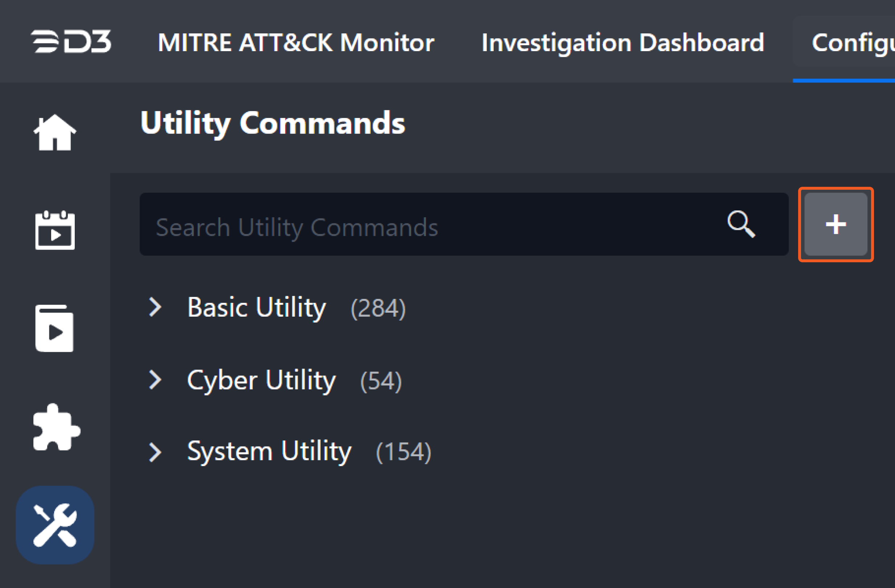Expand the Basic Utility chevron arrow
This screenshot has height=588, width=895.
155,307
